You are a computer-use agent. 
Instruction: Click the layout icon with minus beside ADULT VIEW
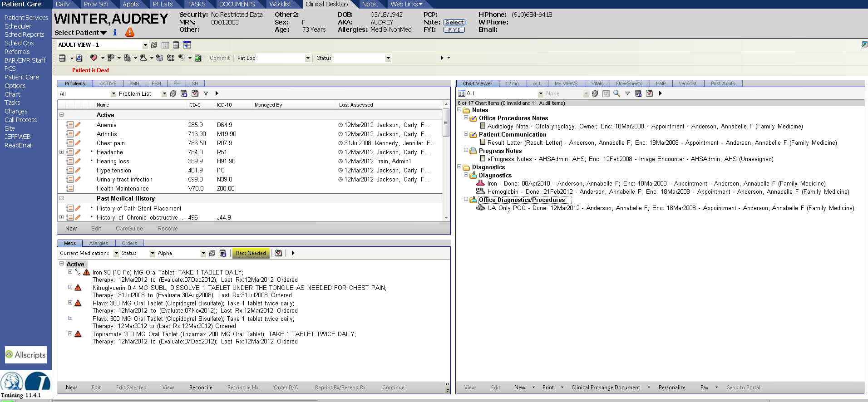click(176, 45)
